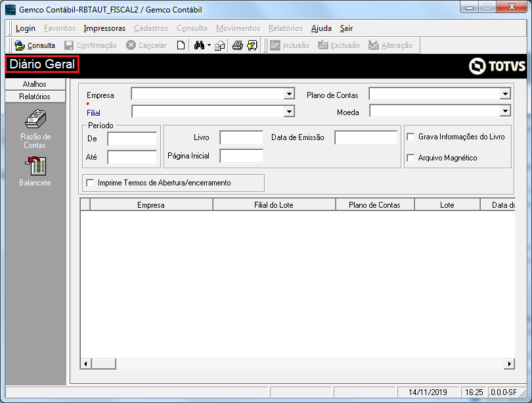Select the Relatórios sidebar button
Image resolution: width=532 pixels, height=403 pixels.
click(35, 97)
